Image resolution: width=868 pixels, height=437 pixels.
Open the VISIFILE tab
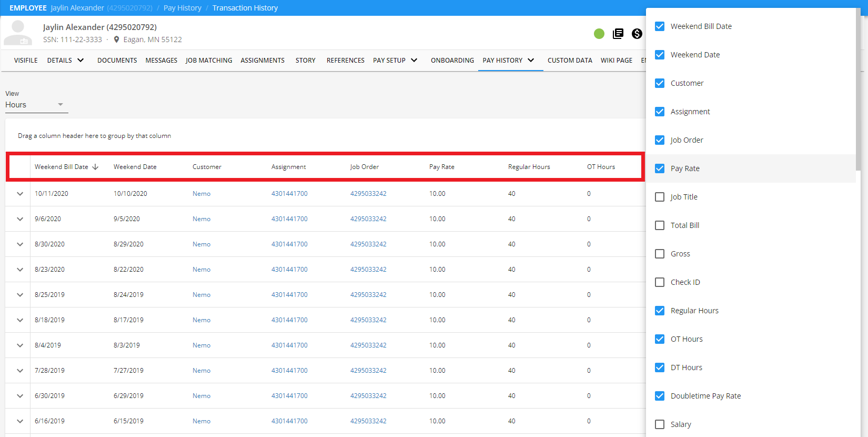click(x=26, y=61)
